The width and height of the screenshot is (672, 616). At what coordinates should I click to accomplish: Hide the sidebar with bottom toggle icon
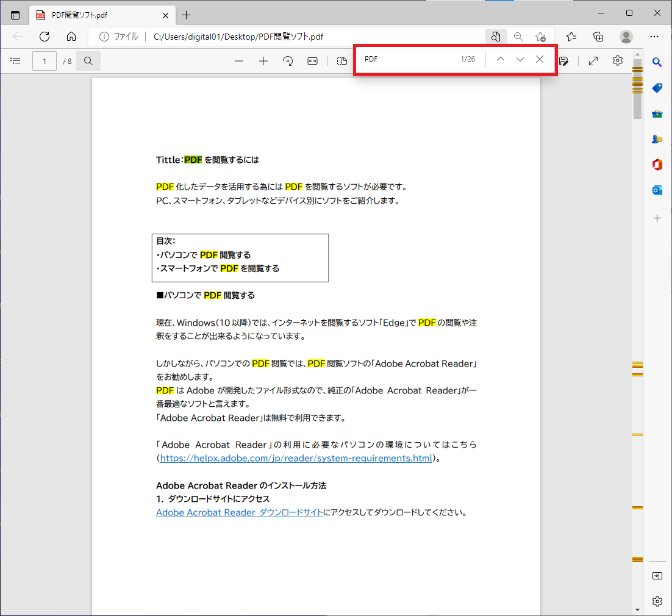[x=657, y=576]
